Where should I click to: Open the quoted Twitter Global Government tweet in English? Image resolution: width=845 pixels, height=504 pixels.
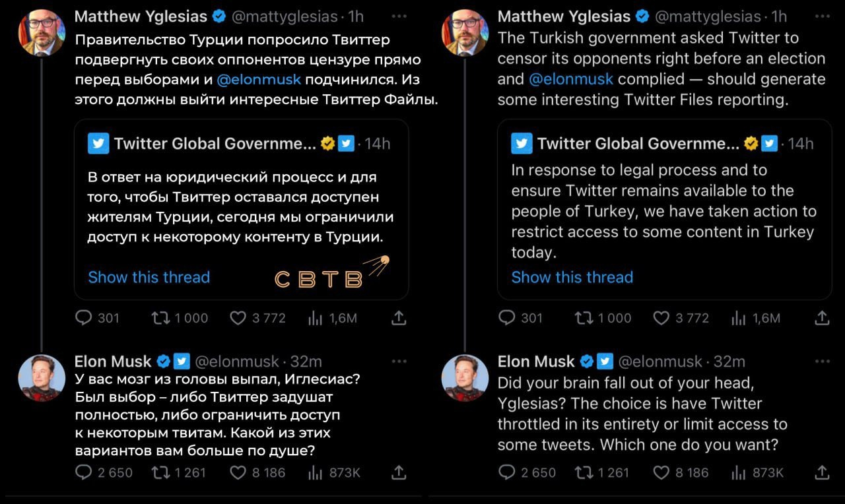(x=663, y=211)
